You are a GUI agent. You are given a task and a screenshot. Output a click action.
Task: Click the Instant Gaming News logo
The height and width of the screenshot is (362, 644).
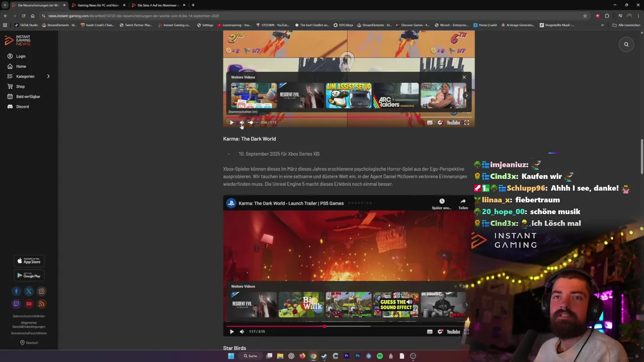(18, 40)
